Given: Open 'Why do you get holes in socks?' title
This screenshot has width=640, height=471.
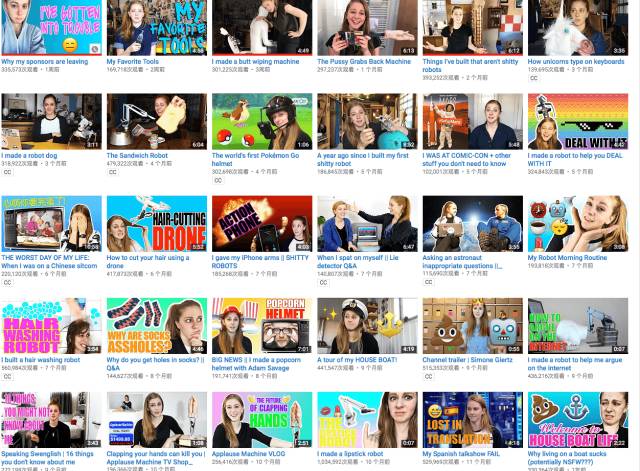Looking at the screenshot, I should click(156, 364).
